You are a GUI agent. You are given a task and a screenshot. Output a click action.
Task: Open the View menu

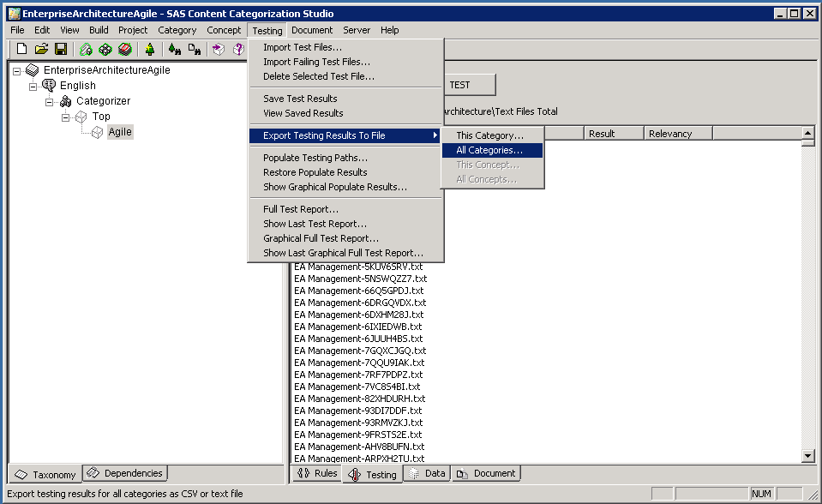[x=69, y=30]
